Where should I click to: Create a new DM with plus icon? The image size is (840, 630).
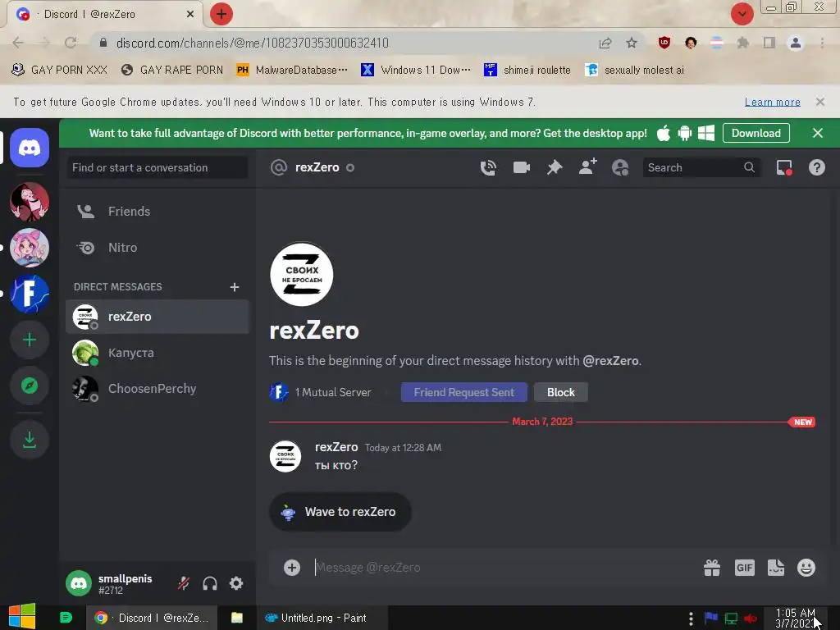pos(234,287)
